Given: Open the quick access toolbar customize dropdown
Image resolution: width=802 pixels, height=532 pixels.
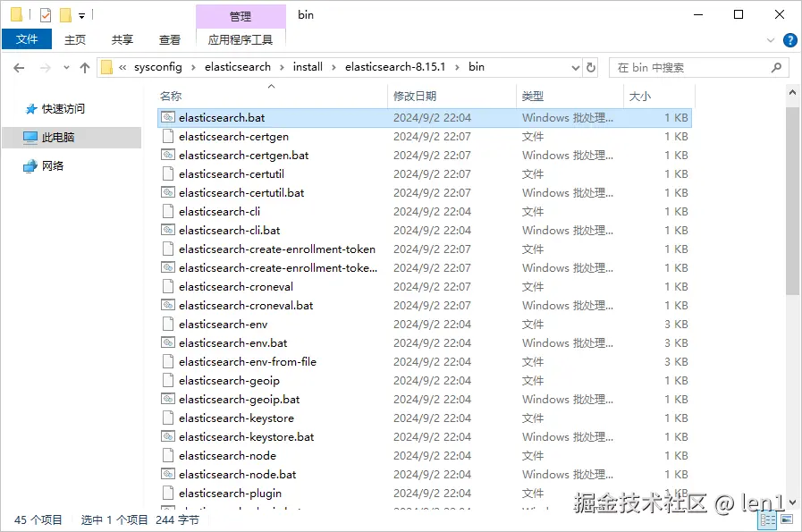Looking at the screenshot, I should (x=82, y=16).
